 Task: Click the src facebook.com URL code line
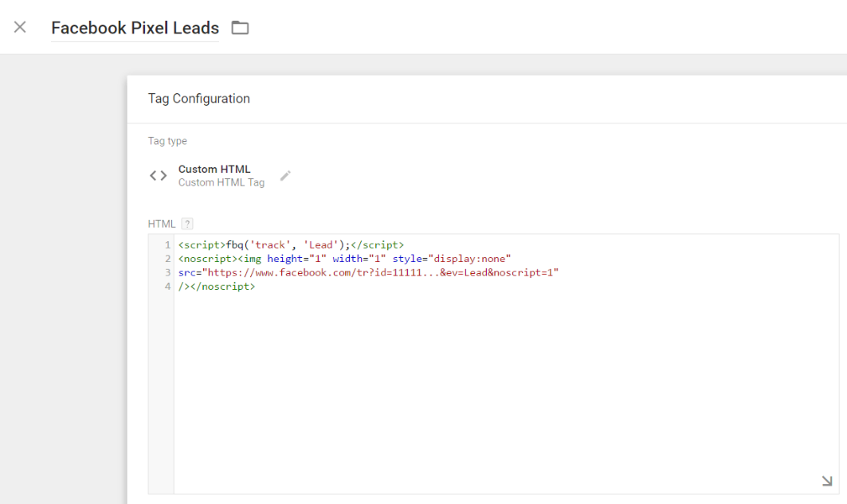click(368, 272)
